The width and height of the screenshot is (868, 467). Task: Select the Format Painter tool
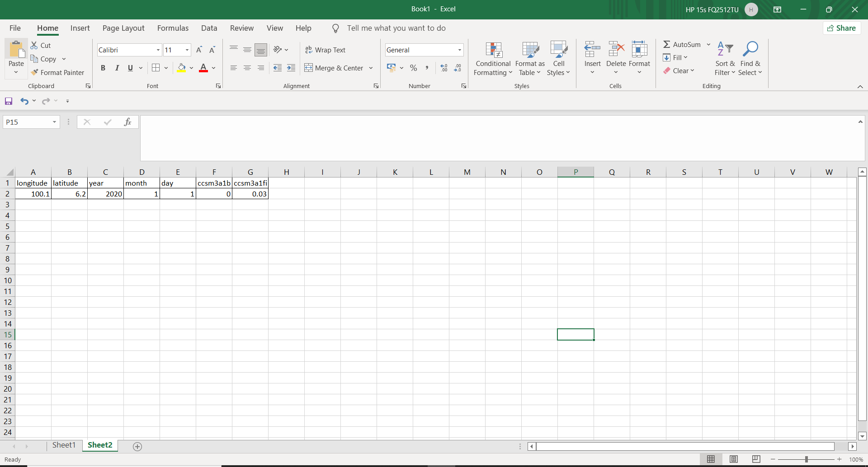pos(58,72)
